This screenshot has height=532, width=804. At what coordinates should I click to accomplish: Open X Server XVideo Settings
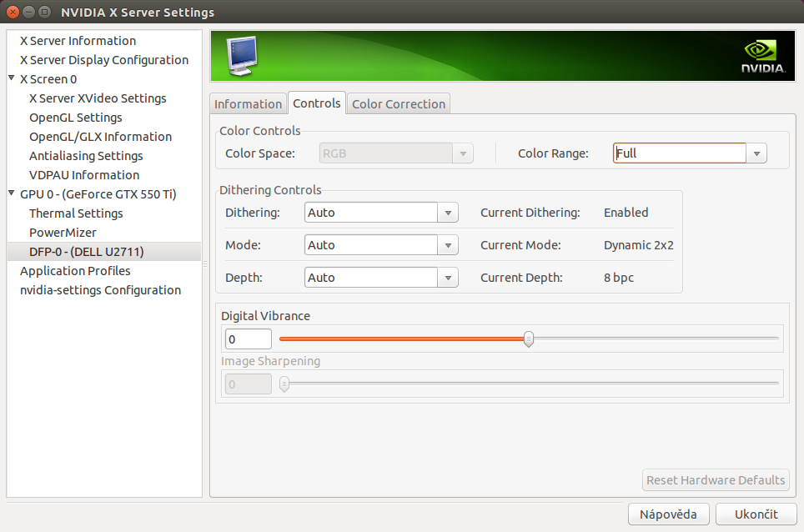click(98, 98)
